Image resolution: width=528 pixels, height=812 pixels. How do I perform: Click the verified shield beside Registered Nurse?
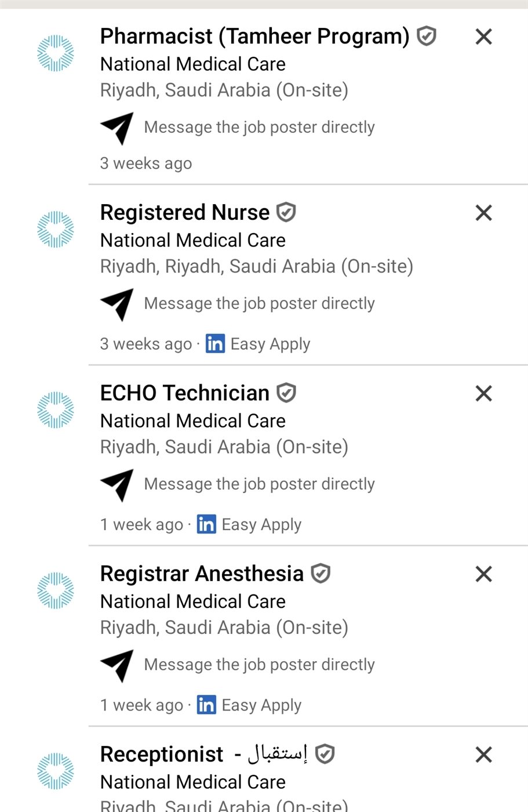(286, 212)
